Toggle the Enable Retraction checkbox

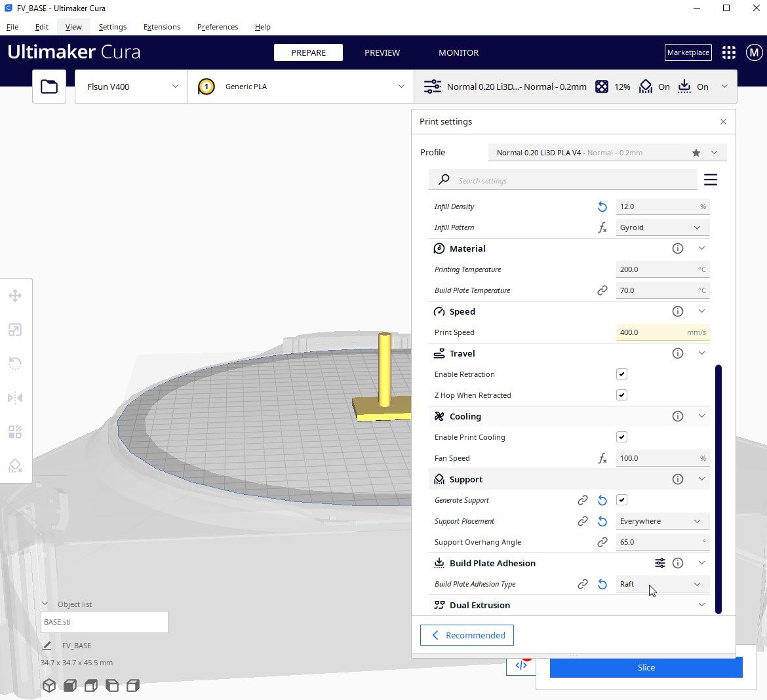(x=621, y=374)
